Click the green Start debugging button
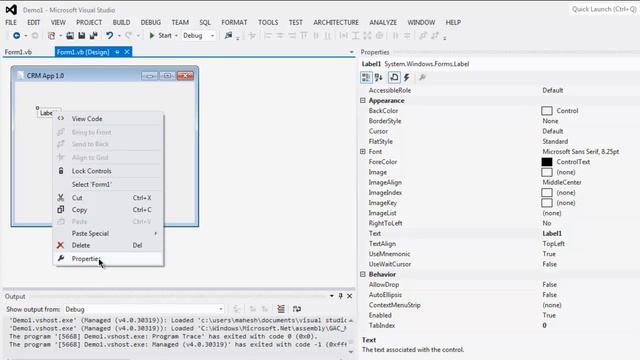The height and width of the screenshot is (360, 640). pos(160,36)
